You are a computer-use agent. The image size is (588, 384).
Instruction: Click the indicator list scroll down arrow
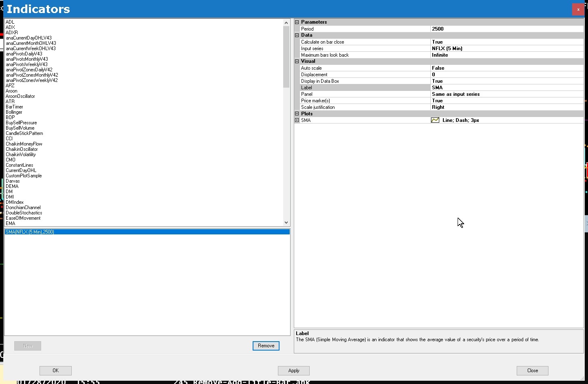286,223
